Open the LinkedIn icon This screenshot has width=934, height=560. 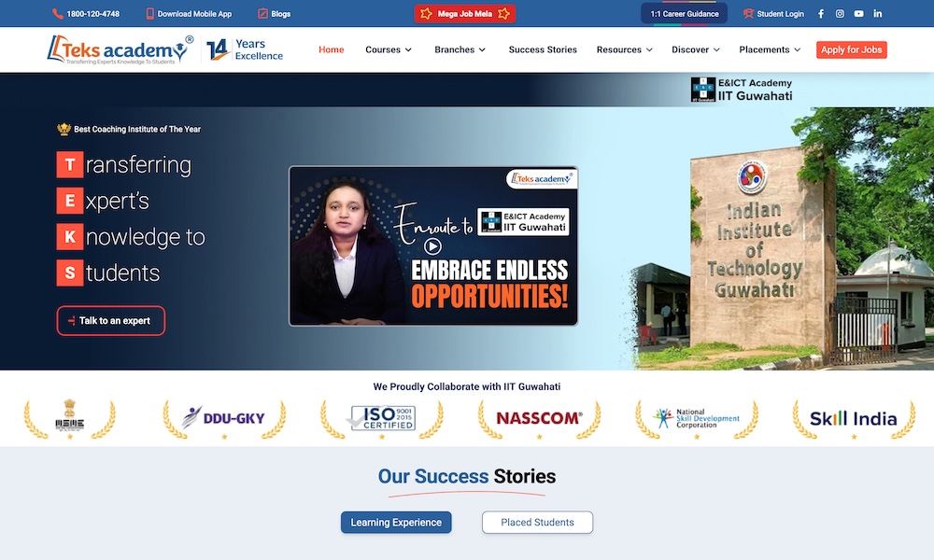click(877, 13)
